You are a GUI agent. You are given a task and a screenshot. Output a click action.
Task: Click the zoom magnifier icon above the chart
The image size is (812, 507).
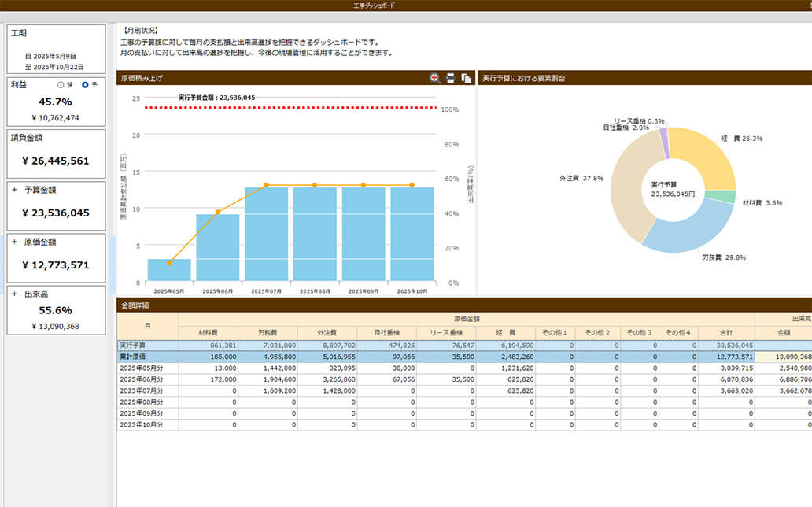coord(435,78)
